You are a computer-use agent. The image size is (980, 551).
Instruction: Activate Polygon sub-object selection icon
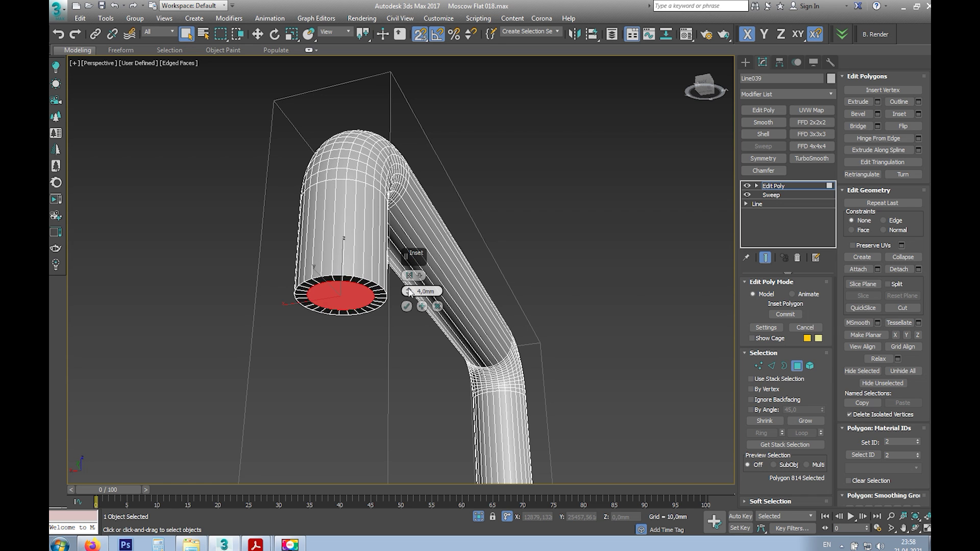(797, 366)
